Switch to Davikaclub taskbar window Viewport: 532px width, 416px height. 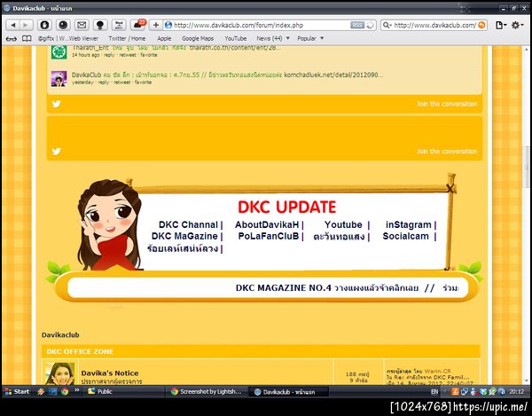click(x=289, y=392)
